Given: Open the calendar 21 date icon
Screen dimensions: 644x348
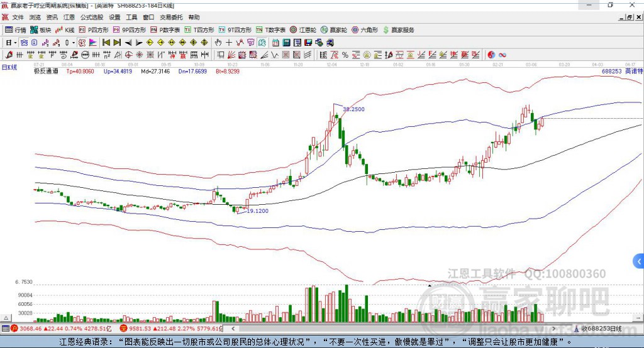Looking at the screenshot, I should tap(275, 43).
